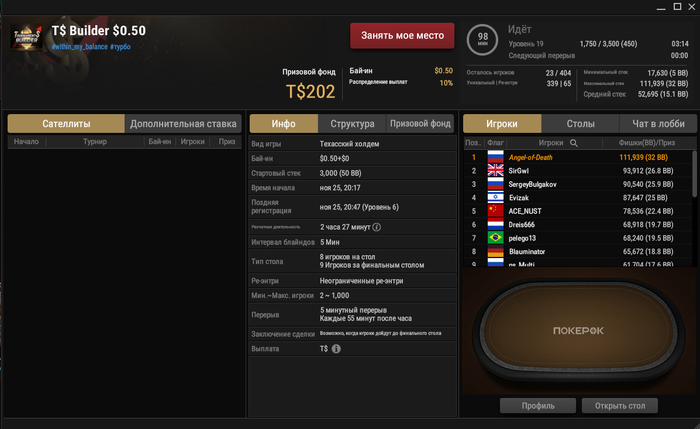This screenshot has width=700, height=429.
Task: Click info icon beside T$ payout
Action: [x=336, y=349]
